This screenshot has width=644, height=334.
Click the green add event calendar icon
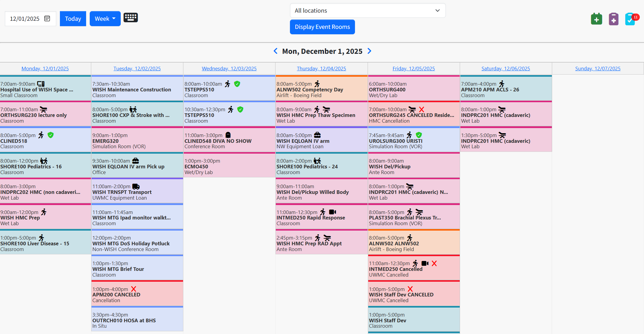tap(596, 19)
